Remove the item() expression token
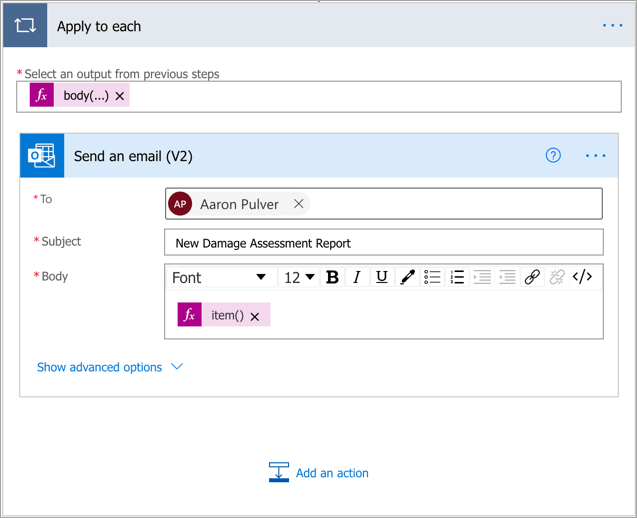The height and width of the screenshot is (518, 637). click(x=255, y=316)
